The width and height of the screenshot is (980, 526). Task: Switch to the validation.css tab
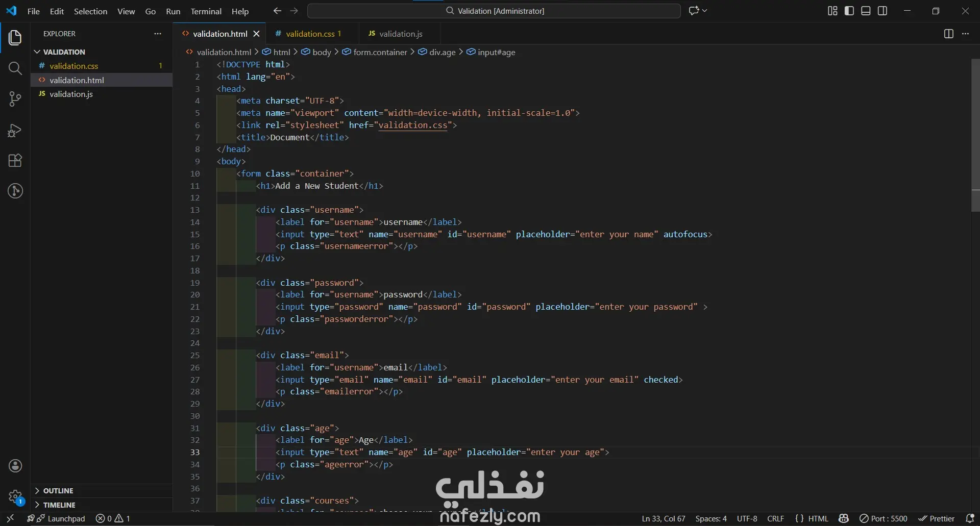pos(312,34)
